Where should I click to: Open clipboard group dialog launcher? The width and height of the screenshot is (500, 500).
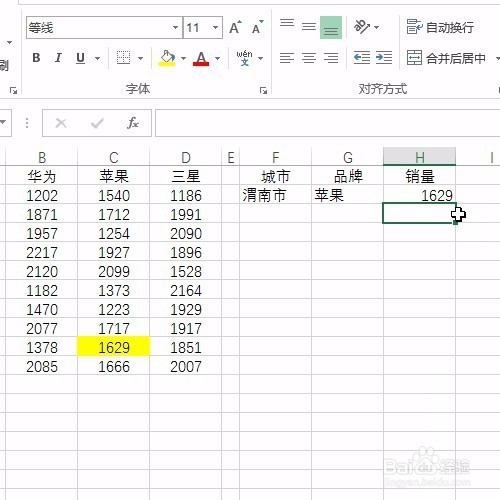13,90
